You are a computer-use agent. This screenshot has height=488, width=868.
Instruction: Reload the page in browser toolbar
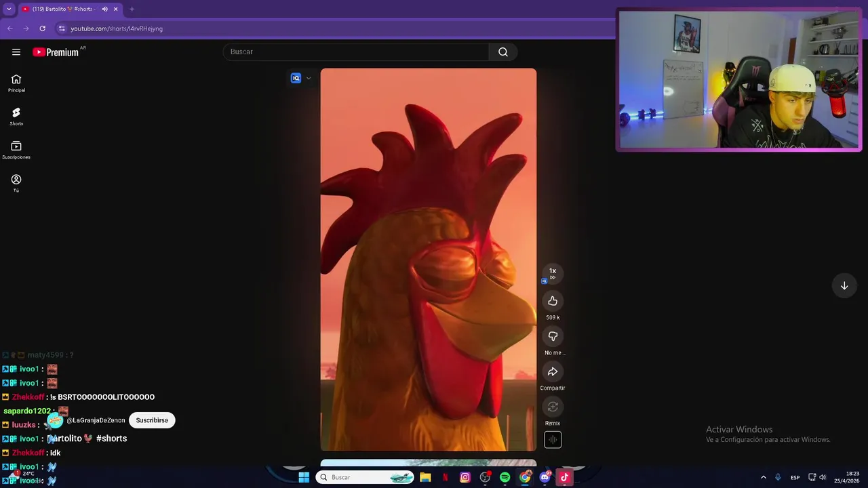pos(42,28)
